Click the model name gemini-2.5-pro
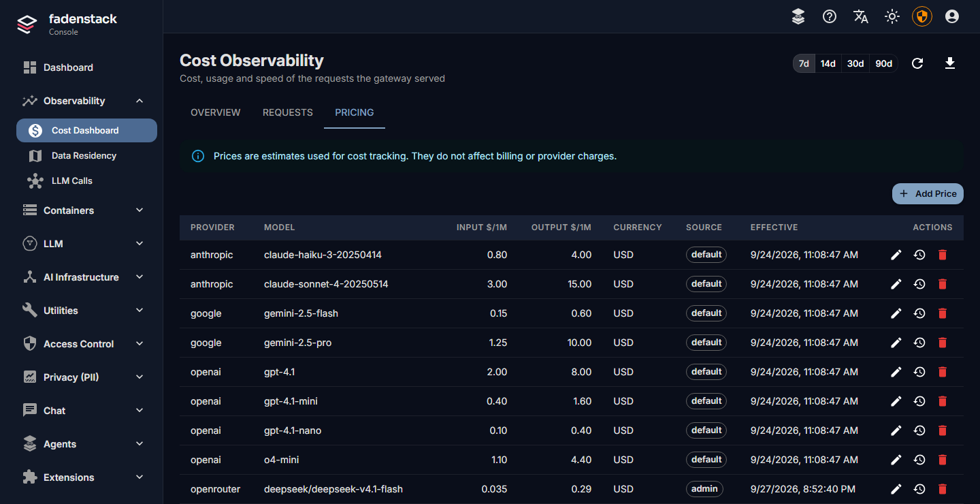Screen dimensions: 980x504 [297, 343]
